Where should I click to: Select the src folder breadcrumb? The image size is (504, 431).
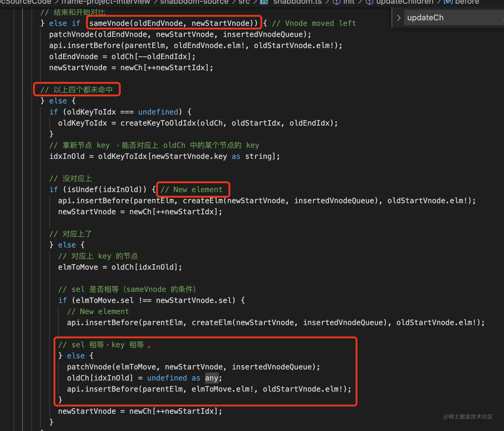point(244,2)
